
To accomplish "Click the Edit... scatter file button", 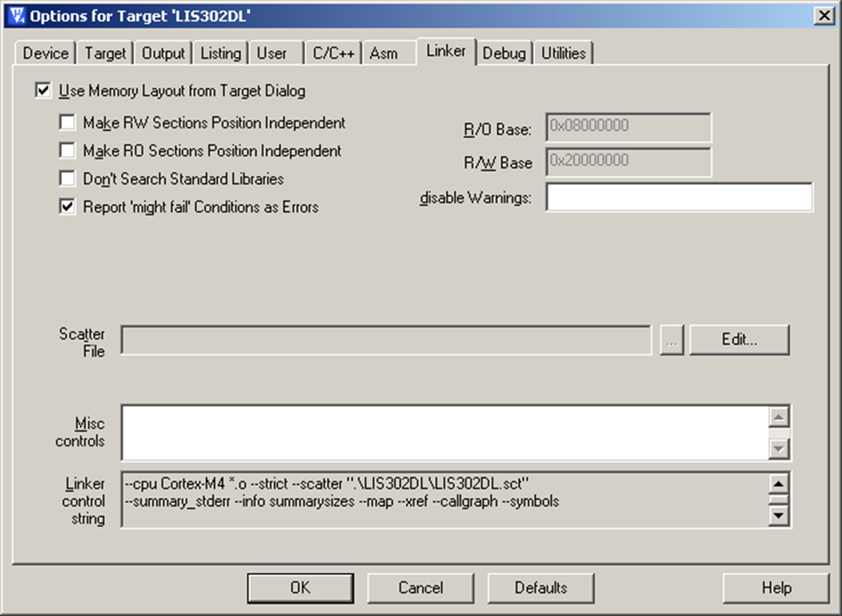I will point(739,340).
